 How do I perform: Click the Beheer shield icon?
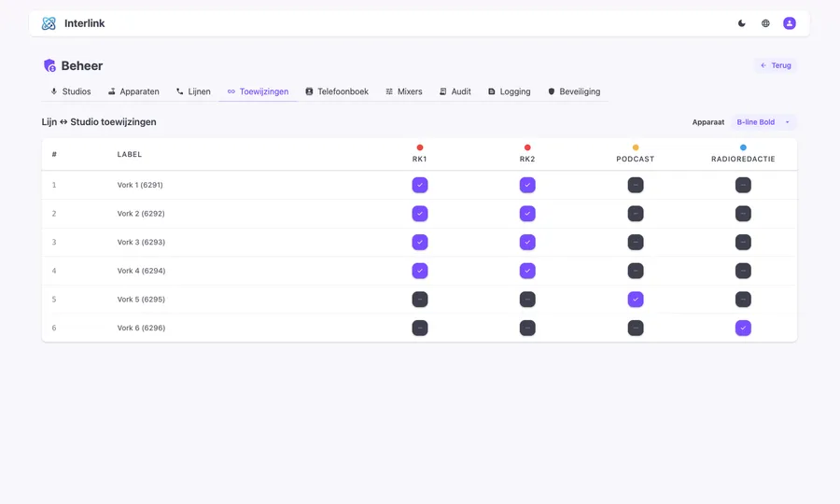[x=49, y=66]
